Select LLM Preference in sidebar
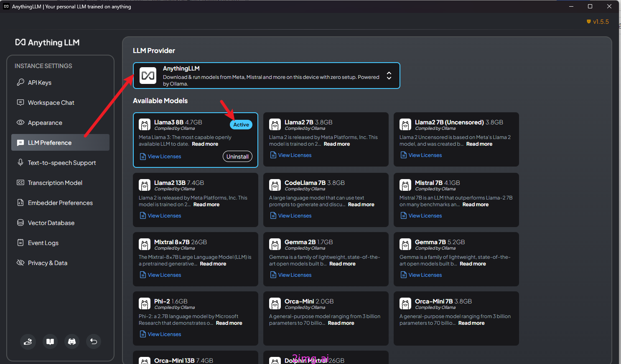 [60, 142]
